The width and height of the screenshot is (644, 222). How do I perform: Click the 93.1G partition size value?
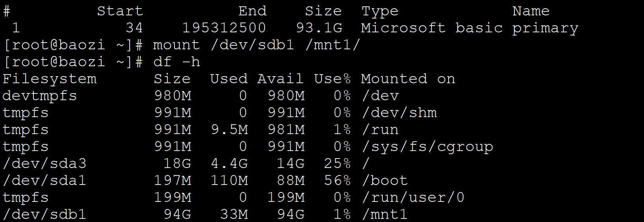319,28
